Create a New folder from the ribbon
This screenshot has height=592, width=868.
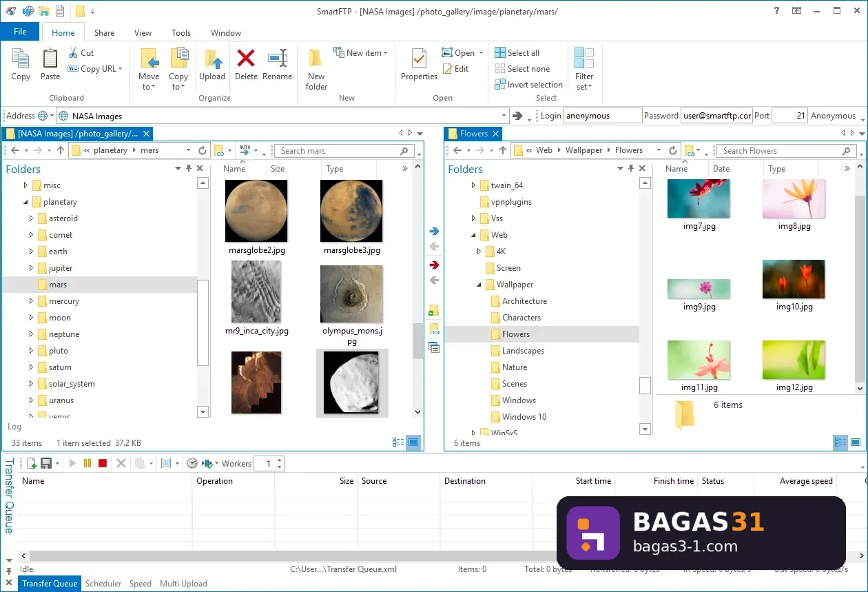[316, 70]
